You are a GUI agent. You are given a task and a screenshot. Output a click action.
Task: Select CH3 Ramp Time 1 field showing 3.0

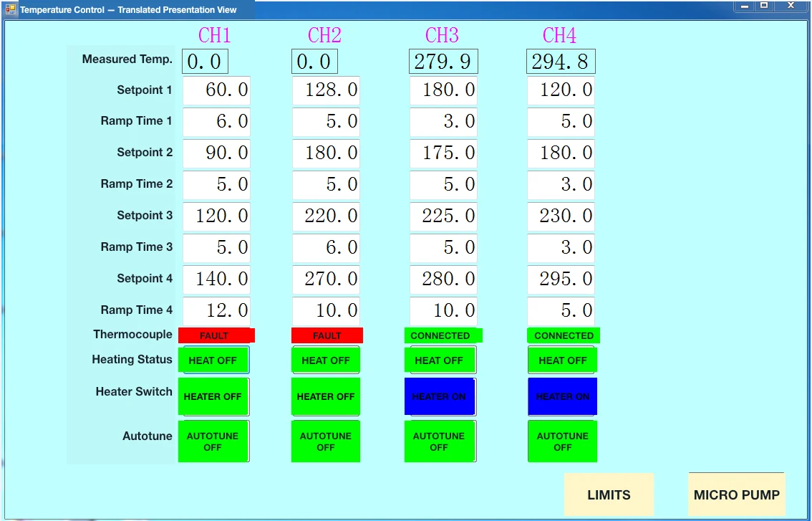[x=443, y=121]
